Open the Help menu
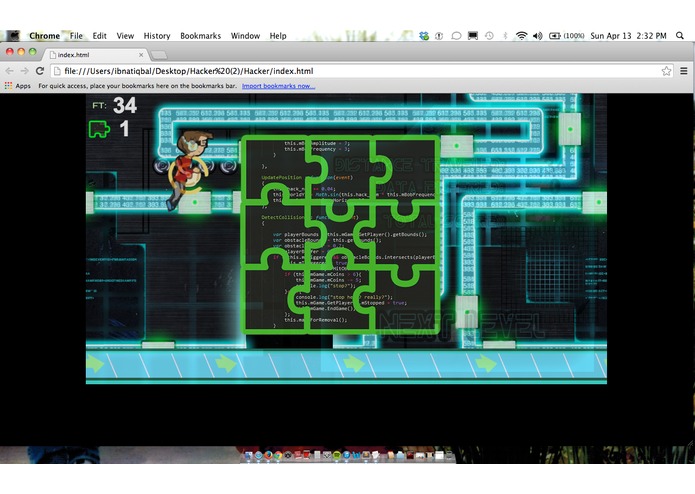695x494 pixels. click(x=278, y=36)
